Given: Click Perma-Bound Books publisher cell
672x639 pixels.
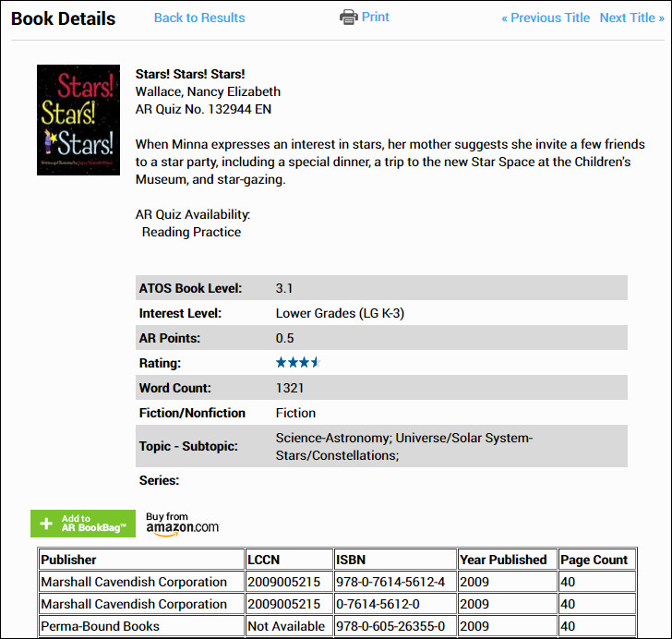Looking at the screenshot, I should pyautogui.click(x=142, y=626).
